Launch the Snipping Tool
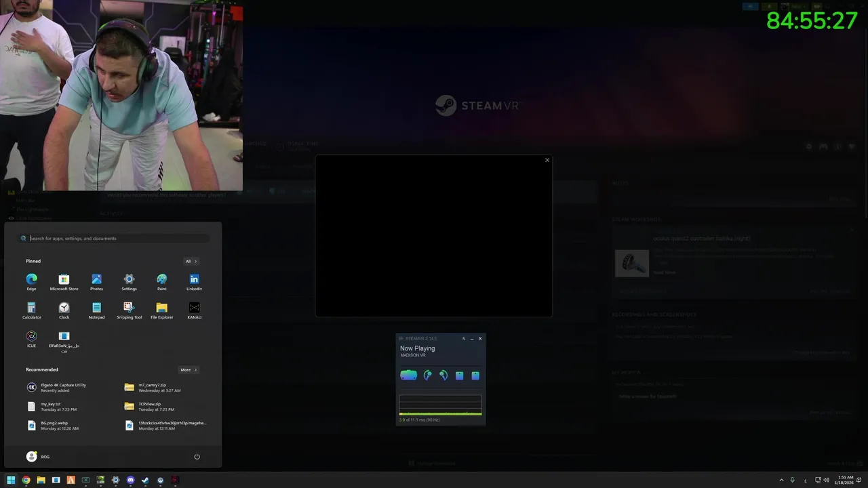The height and width of the screenshot is (488, 868). (129, 310)
